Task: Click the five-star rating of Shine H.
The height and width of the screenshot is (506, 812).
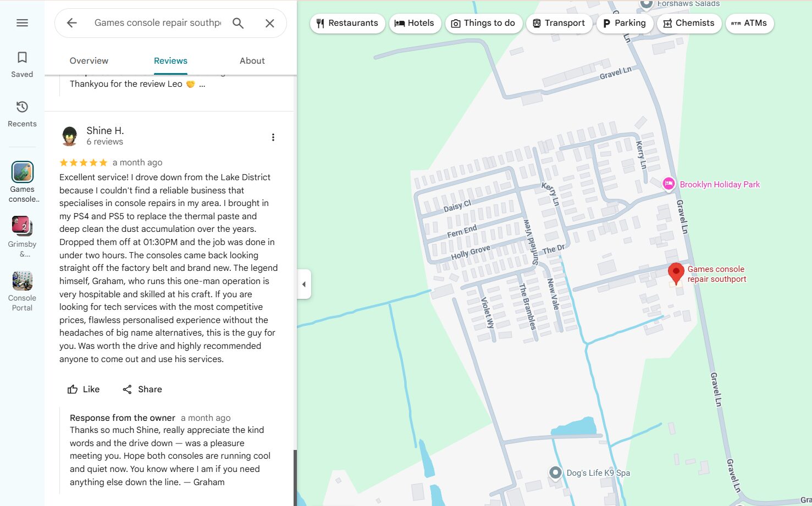Action: pos(84,163)
